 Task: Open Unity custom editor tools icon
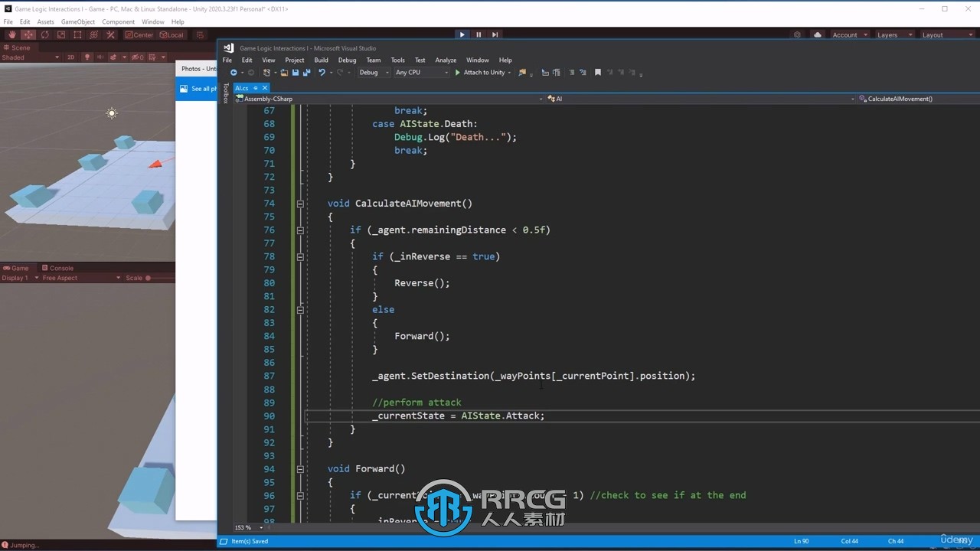click(x=110, y=35)
